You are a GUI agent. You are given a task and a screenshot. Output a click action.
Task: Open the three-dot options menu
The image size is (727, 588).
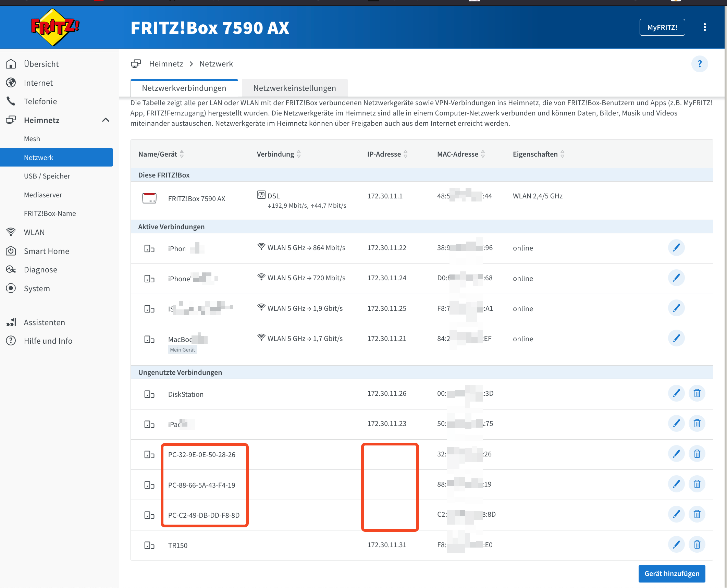click(x=704, y=27)
